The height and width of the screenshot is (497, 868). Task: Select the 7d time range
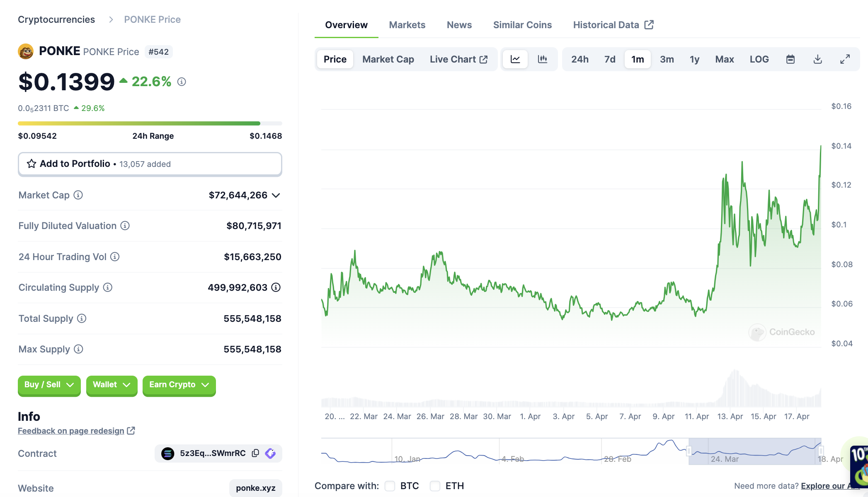(610, 59)
